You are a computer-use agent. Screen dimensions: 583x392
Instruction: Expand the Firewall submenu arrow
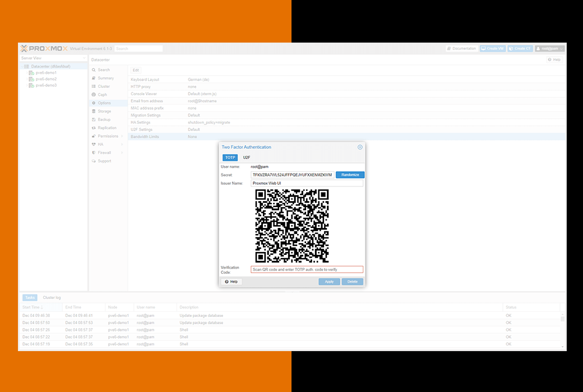[122, 153]
